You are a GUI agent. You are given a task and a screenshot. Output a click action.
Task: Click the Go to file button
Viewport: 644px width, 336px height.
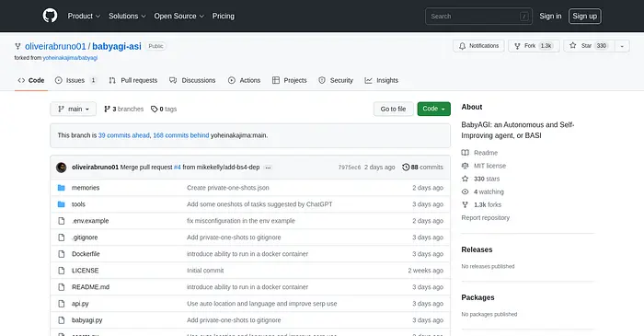pos(393,109)
